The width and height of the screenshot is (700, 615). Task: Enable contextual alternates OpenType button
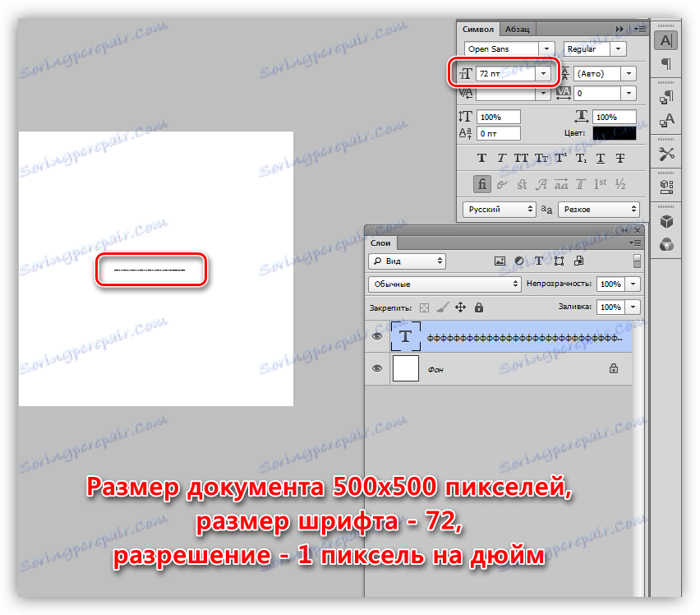[502, 184]
